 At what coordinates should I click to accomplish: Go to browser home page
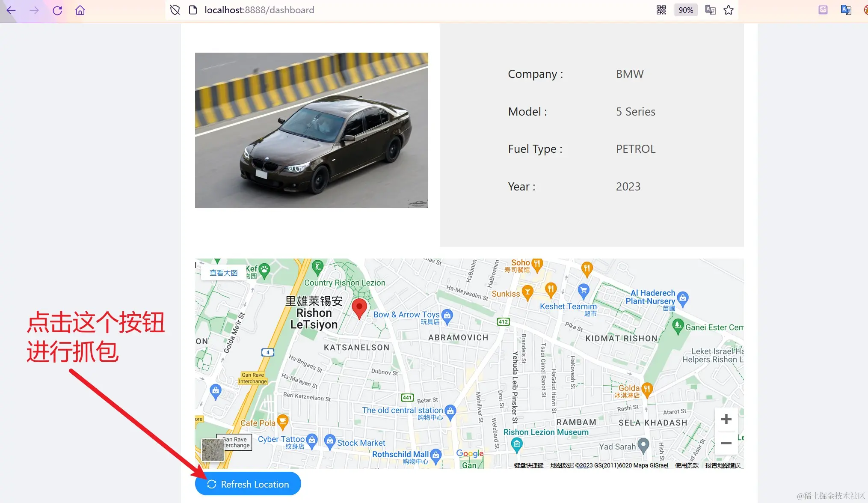[x=80, y=10]
